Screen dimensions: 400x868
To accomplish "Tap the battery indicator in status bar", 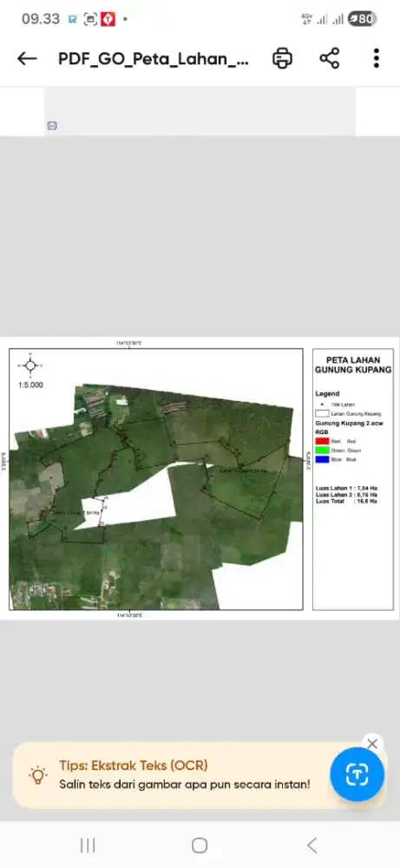I will coord(363,19).
